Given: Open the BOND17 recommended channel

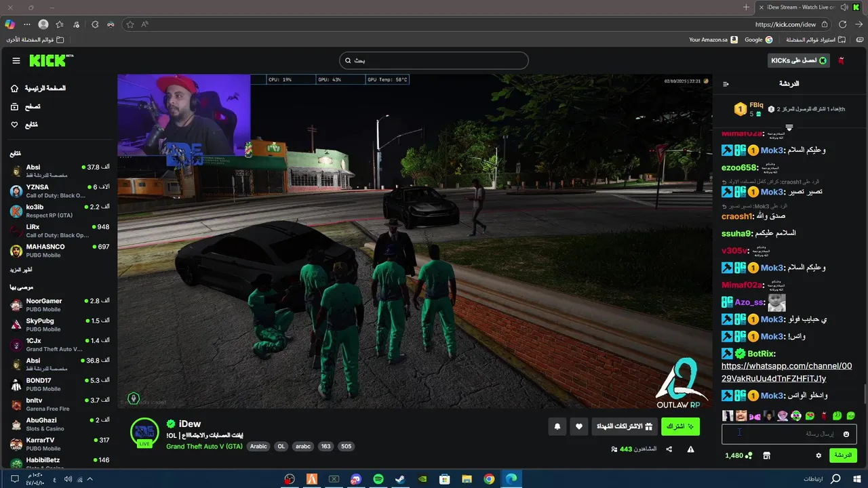Looking at the screenshot, I should [59, 384].
